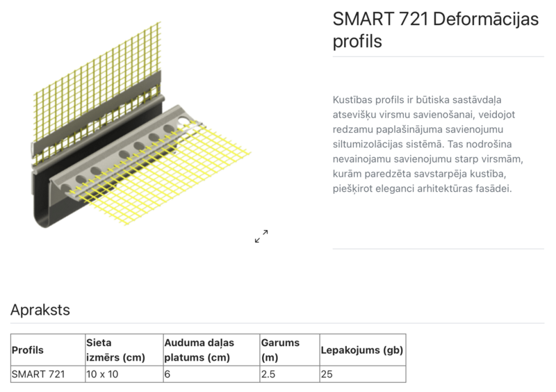Click the Profils column header
The width and height of the screenshot is (556, 392).
[x=28, y=350]
